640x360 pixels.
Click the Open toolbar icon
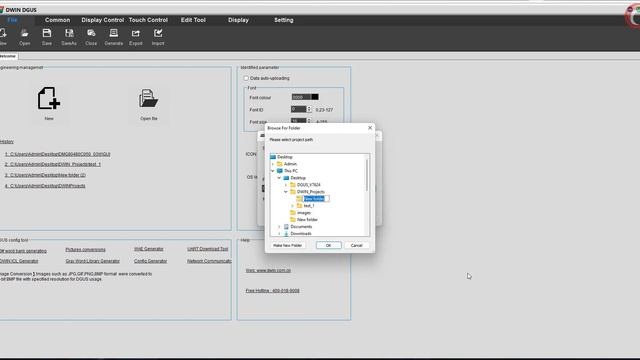[x=24, y=36]
